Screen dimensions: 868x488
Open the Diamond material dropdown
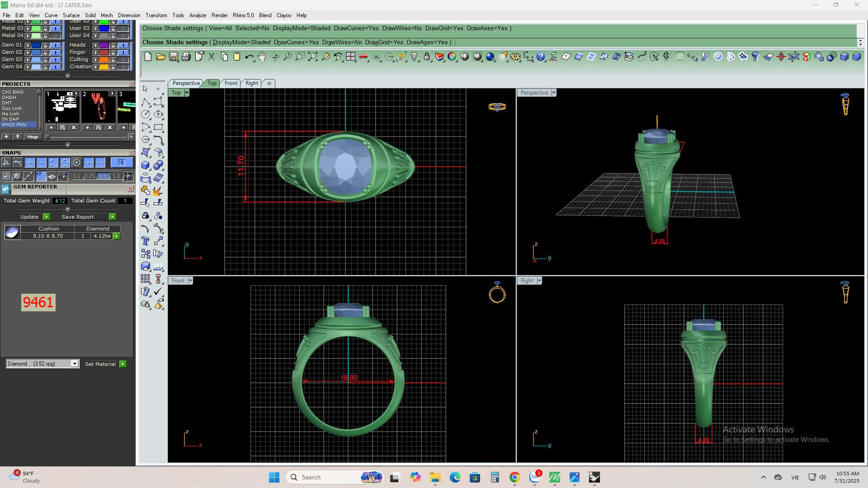click(x=75, y=364)
